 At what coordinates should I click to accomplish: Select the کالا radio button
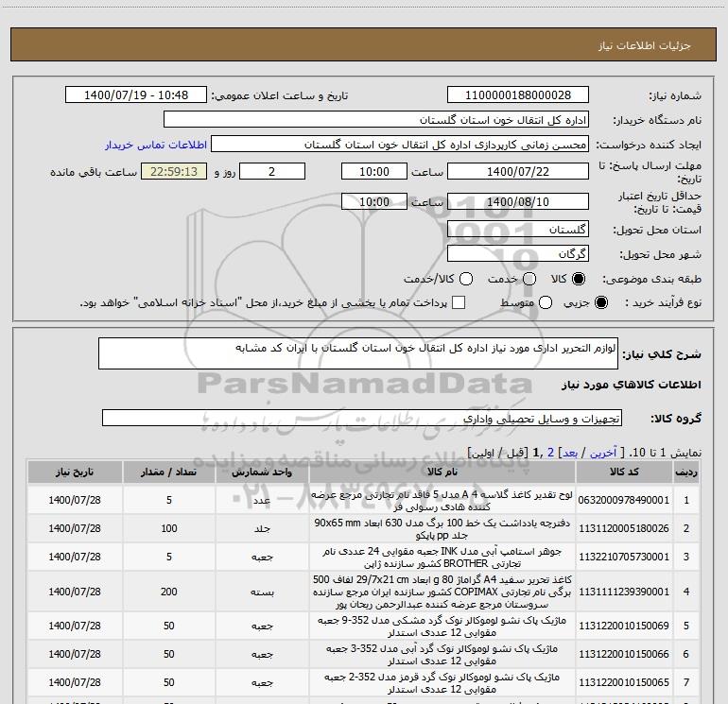pyautogui.click(x=579, y=279)
